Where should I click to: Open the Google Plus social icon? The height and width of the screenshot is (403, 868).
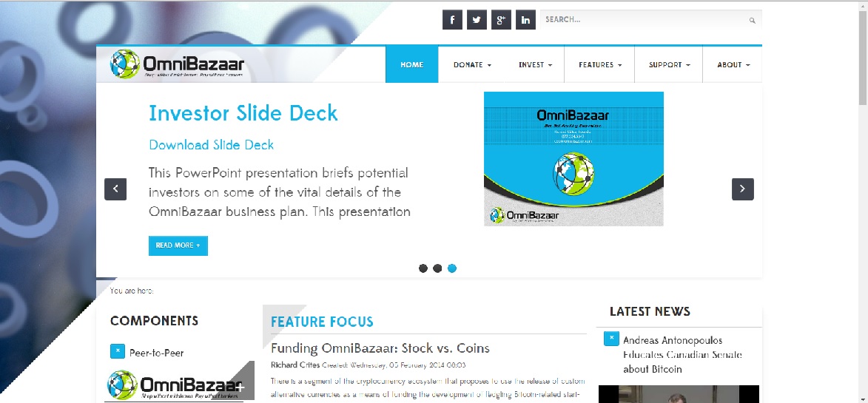(501, 20)
